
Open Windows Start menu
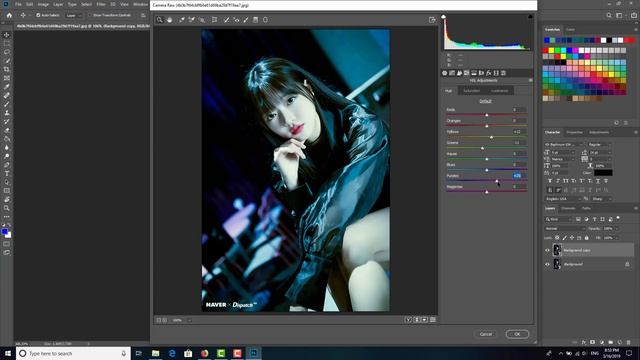click(x=8, y=353)
